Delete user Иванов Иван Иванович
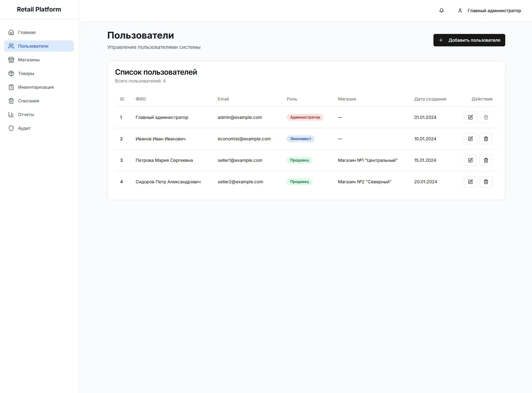 point(486,139)
